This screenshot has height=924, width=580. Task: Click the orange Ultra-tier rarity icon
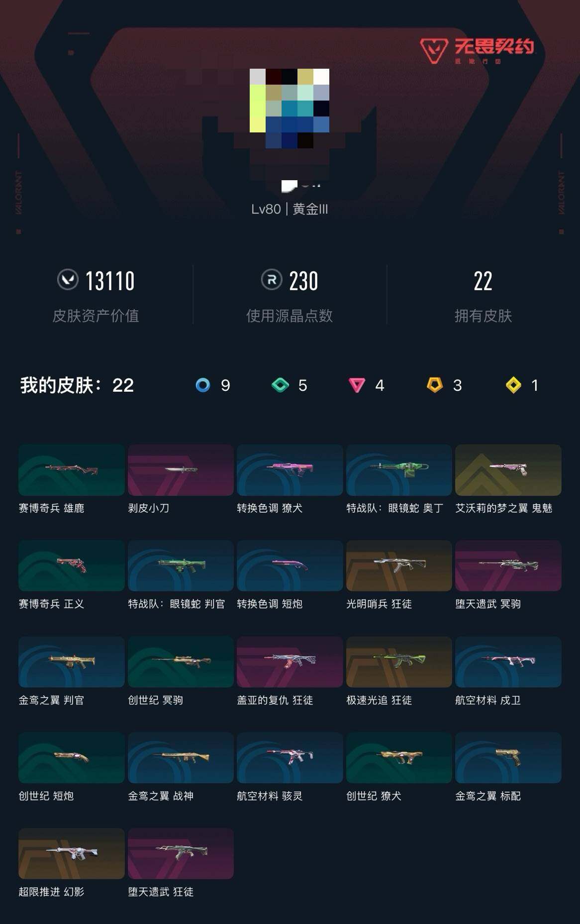(435, 385)
